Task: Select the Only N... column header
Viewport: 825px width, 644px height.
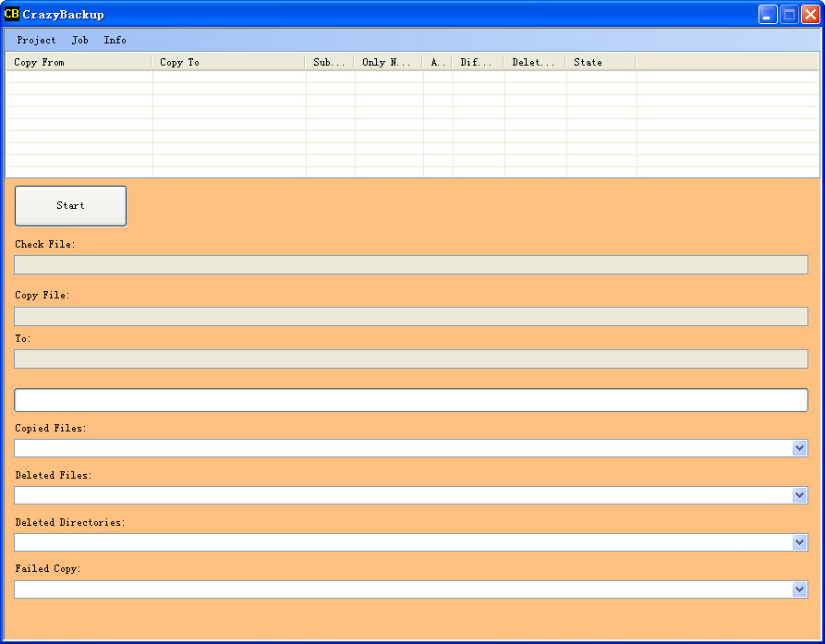Action: [x=388, y=62]
